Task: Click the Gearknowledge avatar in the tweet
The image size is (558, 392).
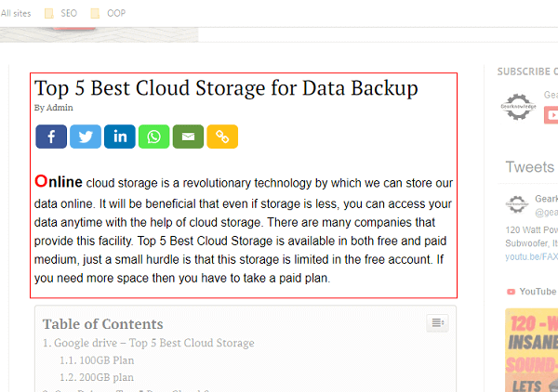Action: (517, 204)
